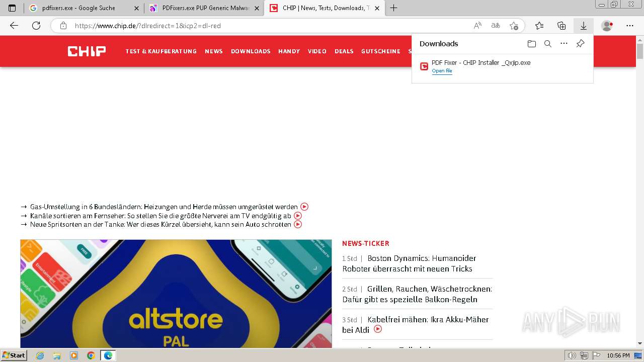Click Open file link under PDF Fixer download
The image size is (644, 362).
pos(442,71)
